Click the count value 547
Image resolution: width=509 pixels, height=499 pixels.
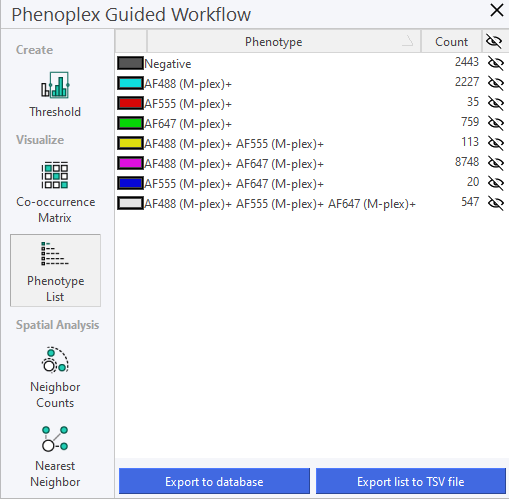(470, 202)
